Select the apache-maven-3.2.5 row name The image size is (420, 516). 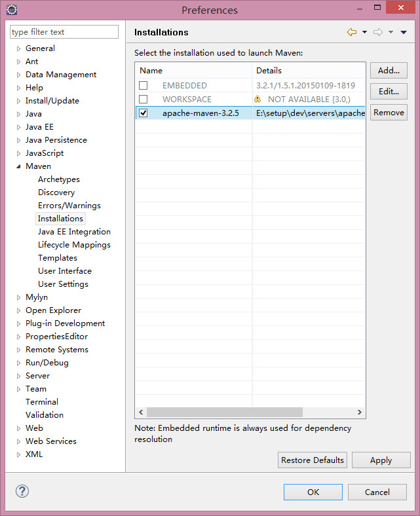[200, 113]
